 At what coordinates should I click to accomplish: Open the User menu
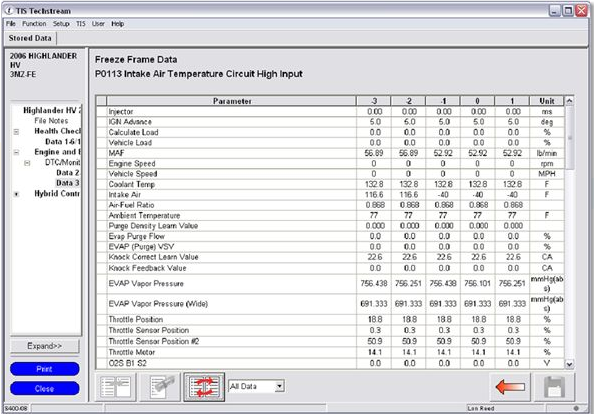(98, 24)
